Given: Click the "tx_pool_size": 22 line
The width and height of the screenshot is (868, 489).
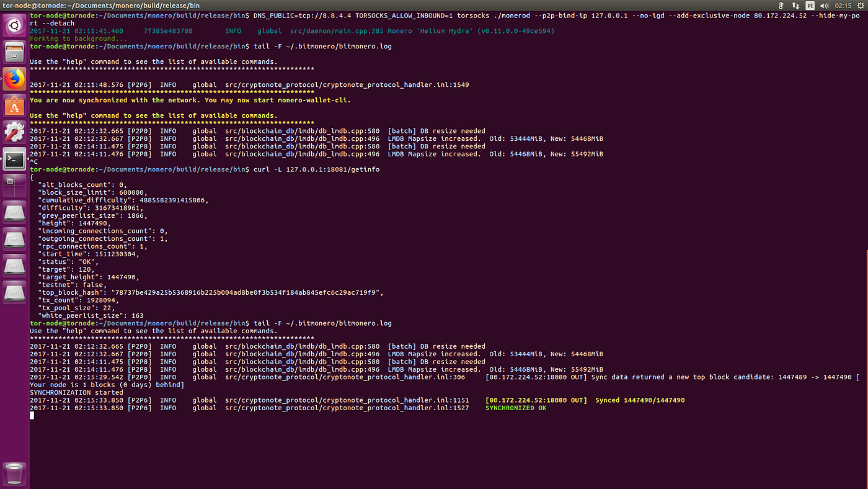Looking at the screenshot, I should (x=76, y=308).
